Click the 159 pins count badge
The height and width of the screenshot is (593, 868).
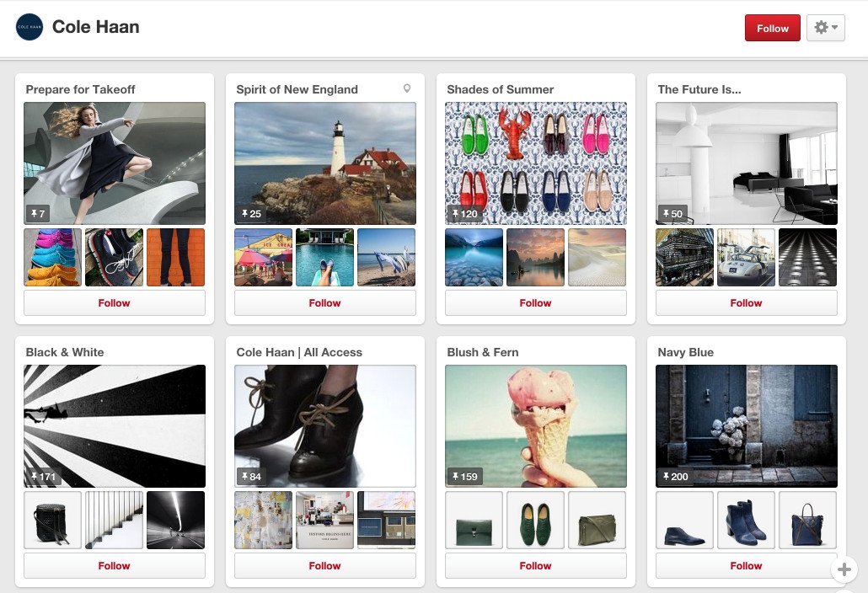point(464,476)
